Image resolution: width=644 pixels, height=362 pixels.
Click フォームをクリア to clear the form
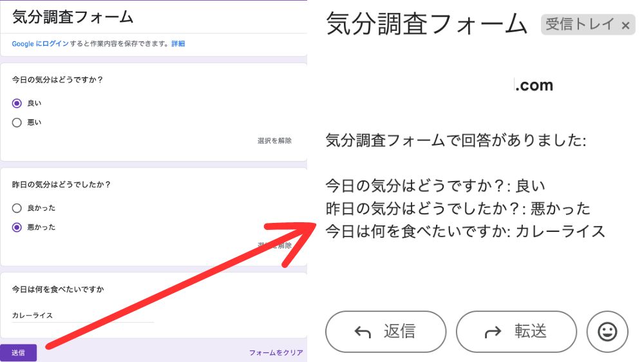(x=276, y=352)
